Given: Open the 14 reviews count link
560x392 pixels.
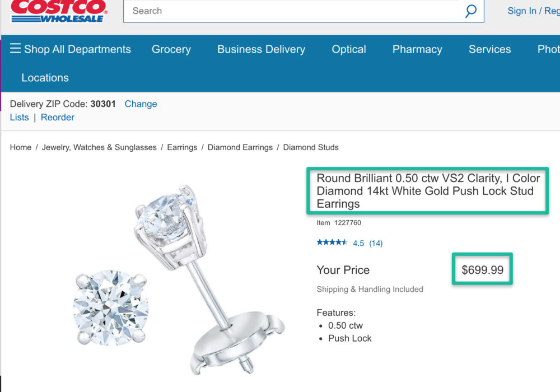Looking at the screenshot, I should [x=376, y=243].
